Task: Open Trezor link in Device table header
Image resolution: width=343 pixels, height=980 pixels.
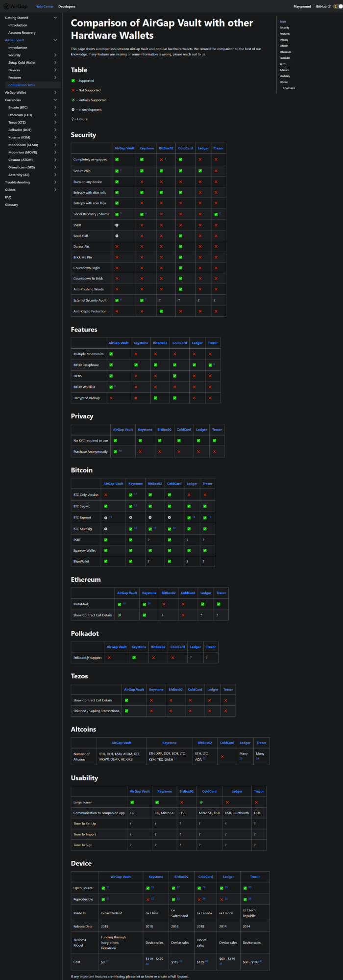Action: (x=255, y=877)
